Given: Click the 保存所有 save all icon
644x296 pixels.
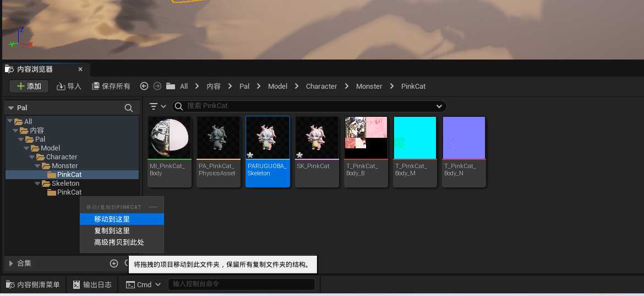Looking at the screenshot, I should 96,86.
